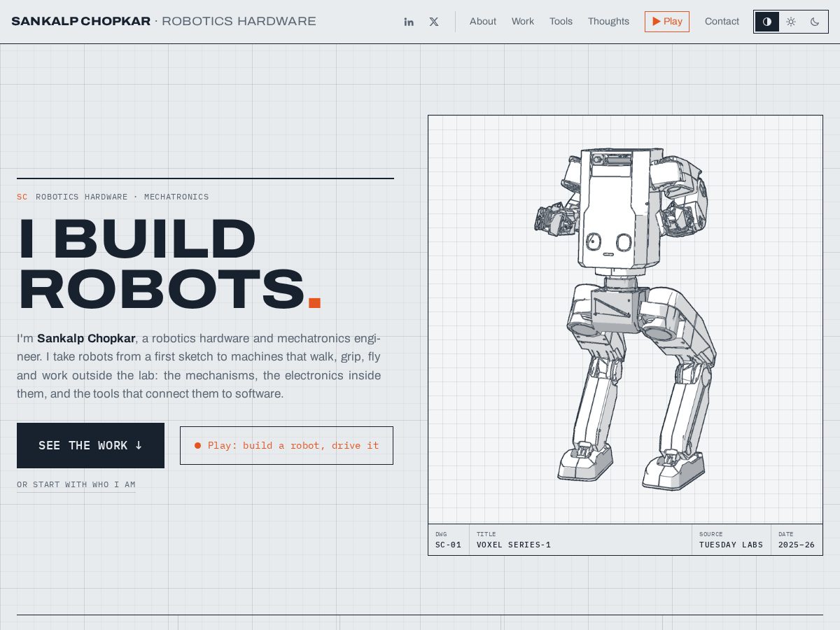This screenshot has height=630, width=840.
Task: Click the SEE THE WORK button
Action: [x=90, y=445]
